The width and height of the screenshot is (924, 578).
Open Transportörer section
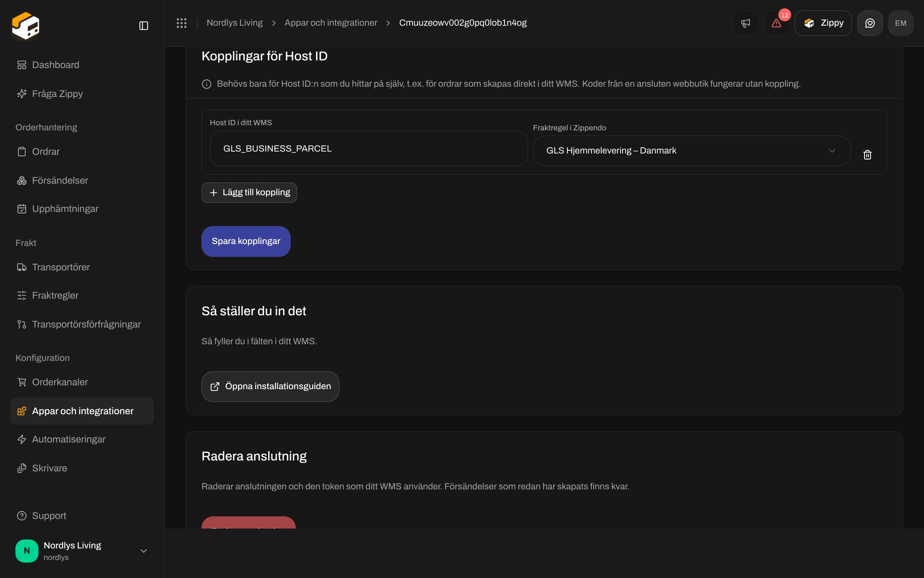point(82,267)
